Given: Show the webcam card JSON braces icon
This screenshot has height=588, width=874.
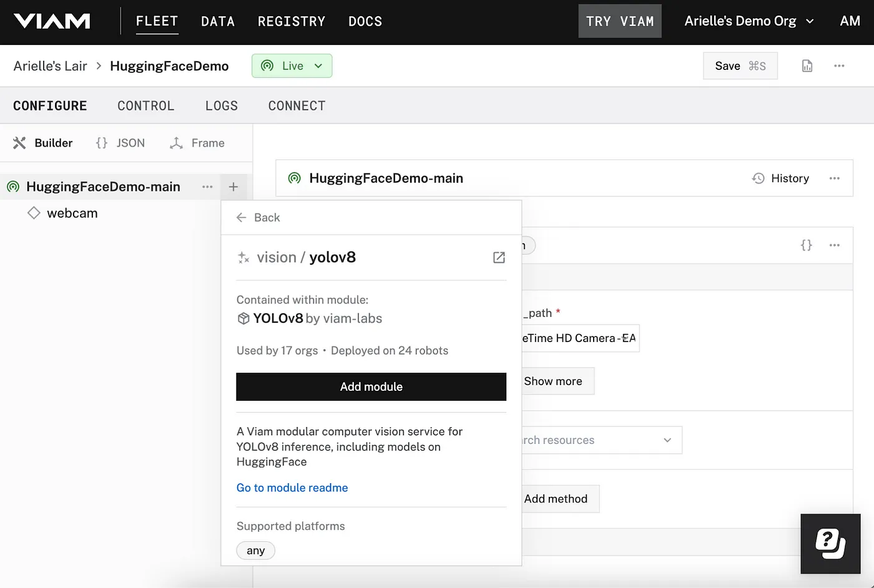Looking at the screenshot, I should click(807, 245).
